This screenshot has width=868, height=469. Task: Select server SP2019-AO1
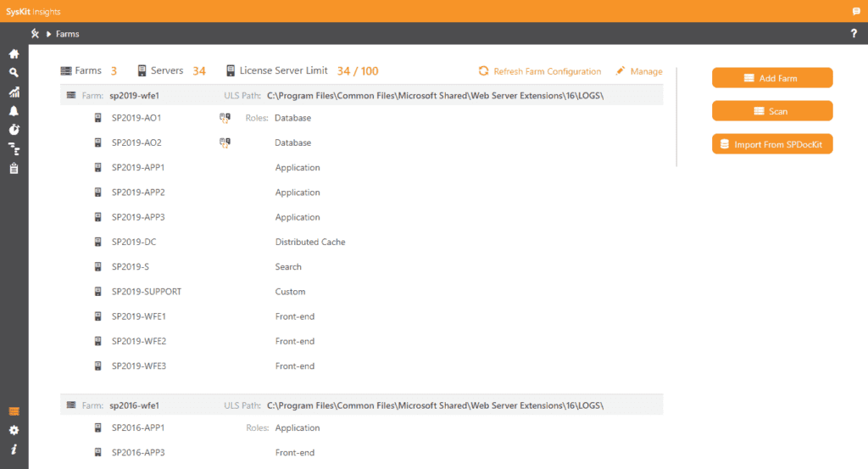click(x=136, y=118)
